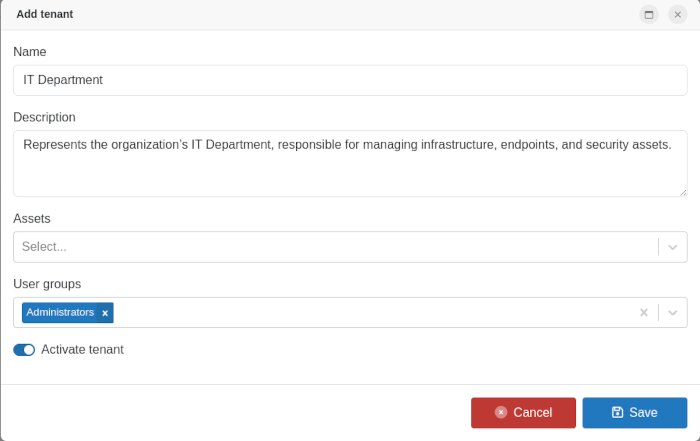Close the Add tenant dialog

click(x=677, y=14)
